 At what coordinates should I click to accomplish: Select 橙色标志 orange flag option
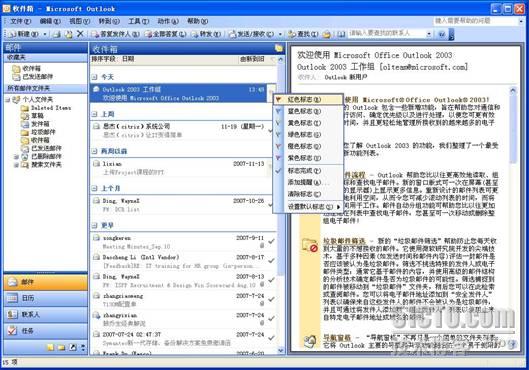coord(308,146)
